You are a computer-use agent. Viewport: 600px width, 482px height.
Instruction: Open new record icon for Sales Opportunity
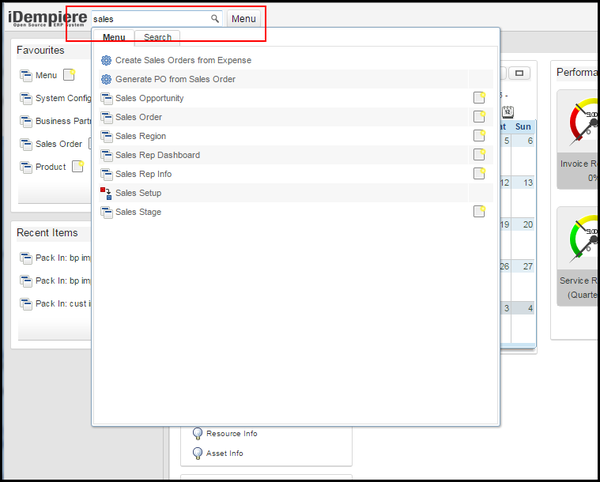479,98
